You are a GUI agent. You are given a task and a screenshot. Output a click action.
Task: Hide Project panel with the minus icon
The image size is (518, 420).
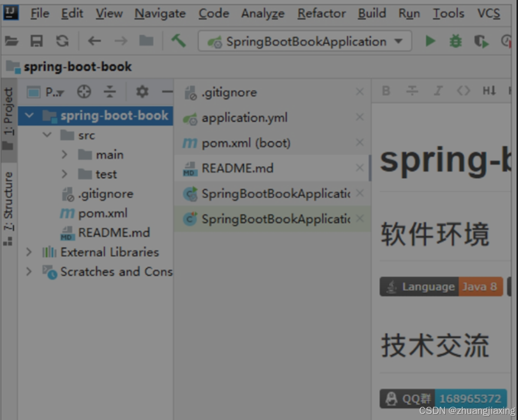(x=168, y=92)
